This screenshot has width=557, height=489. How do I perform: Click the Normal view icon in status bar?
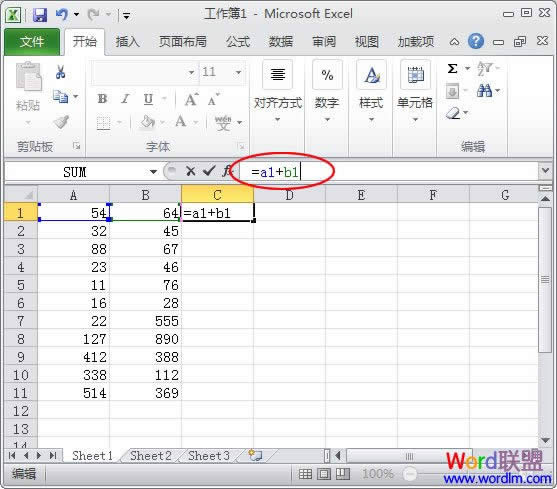[x=305, y=474]
